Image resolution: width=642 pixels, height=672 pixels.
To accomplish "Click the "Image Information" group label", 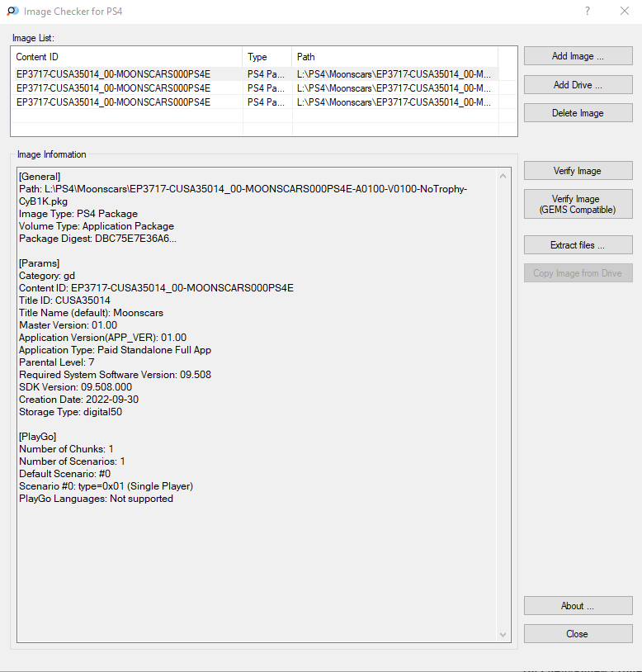I will (52, 154).
